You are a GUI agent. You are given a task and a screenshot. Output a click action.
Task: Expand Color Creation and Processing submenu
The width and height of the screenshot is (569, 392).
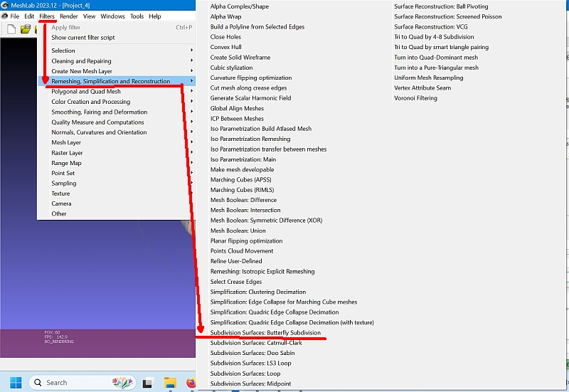click(116, 102)
